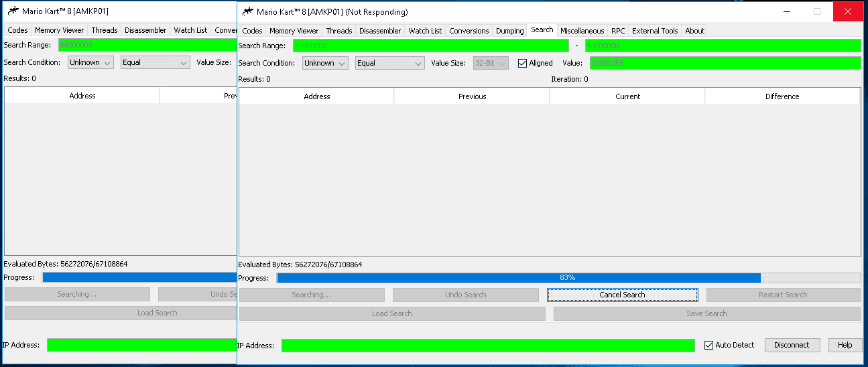This screenshot has height=367, width=868.
Task: Switch to the Memory Viewer tab in front window
Action: [x=294, y=31]
